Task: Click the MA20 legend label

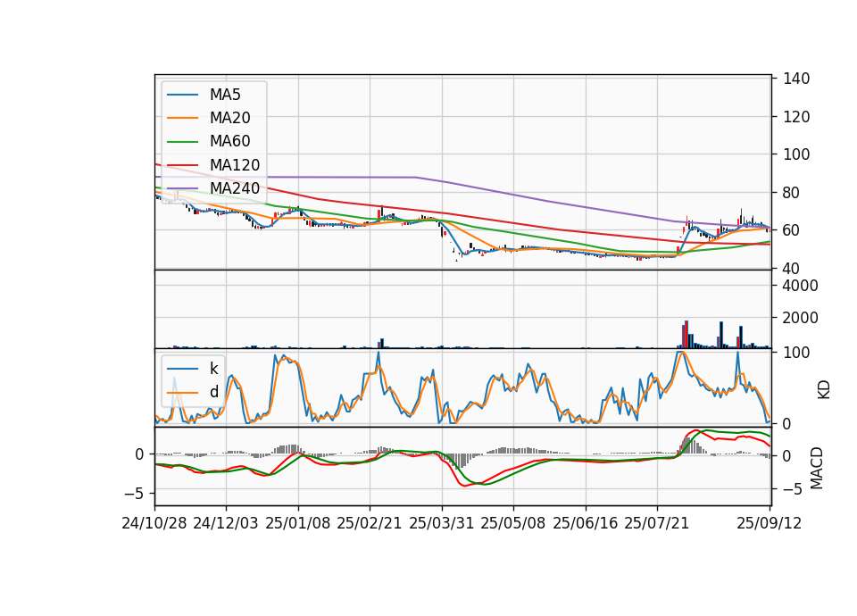Action: coord(229,118)
